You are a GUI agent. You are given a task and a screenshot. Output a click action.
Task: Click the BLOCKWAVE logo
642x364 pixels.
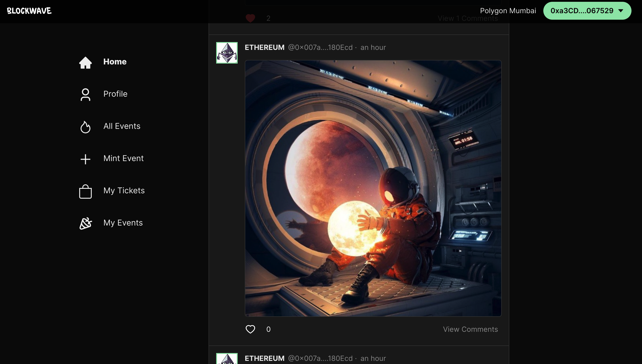coord(29,11)
